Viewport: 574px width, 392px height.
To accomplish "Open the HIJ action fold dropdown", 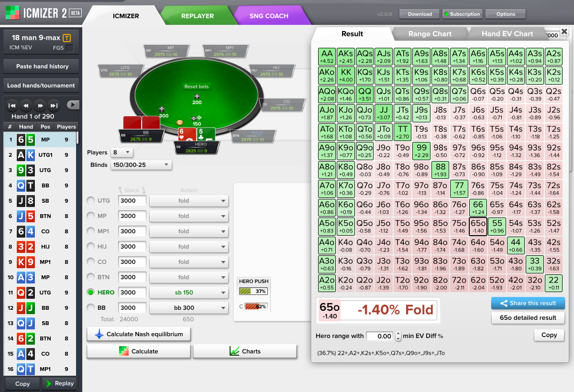I will pos(189,247).
